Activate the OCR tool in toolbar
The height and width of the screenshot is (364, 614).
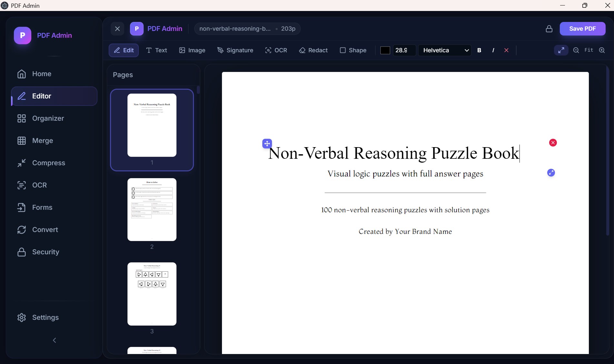pos(276,50)
